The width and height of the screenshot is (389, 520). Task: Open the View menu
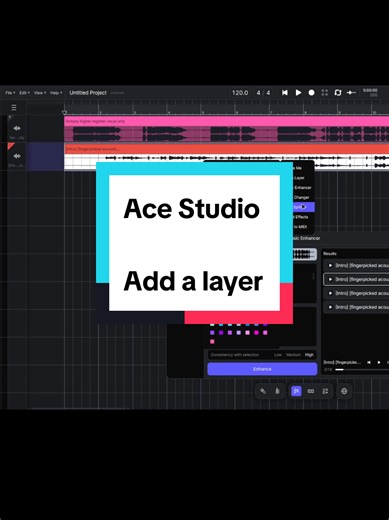click(x=40, y=93)
